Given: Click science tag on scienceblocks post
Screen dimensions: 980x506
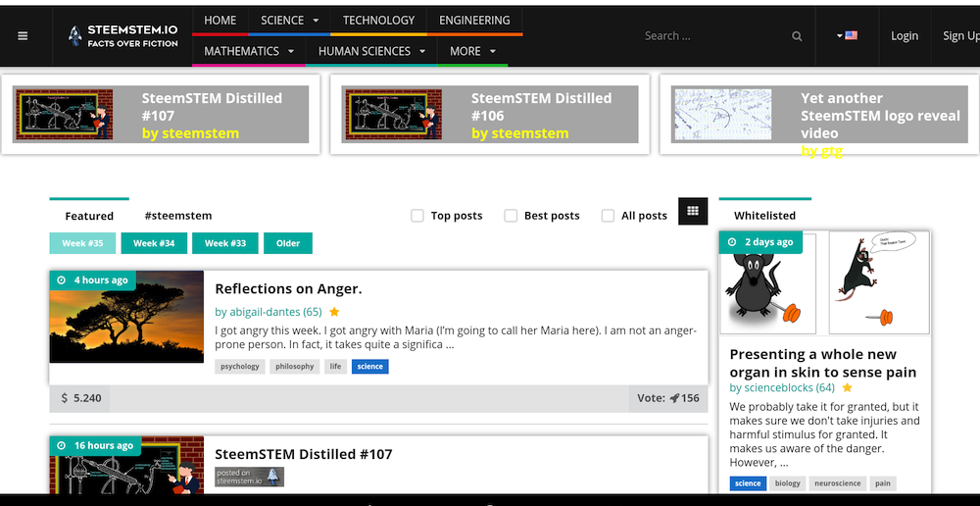Looking at the screenshot, I should click(748, 483).
